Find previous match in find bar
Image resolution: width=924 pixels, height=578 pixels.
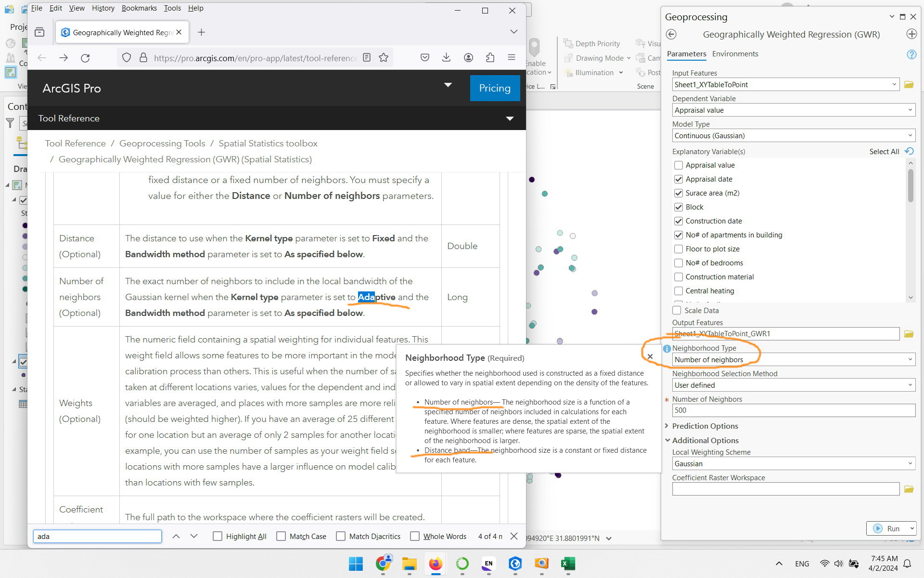pyautogui.click(x=176, y=536)
